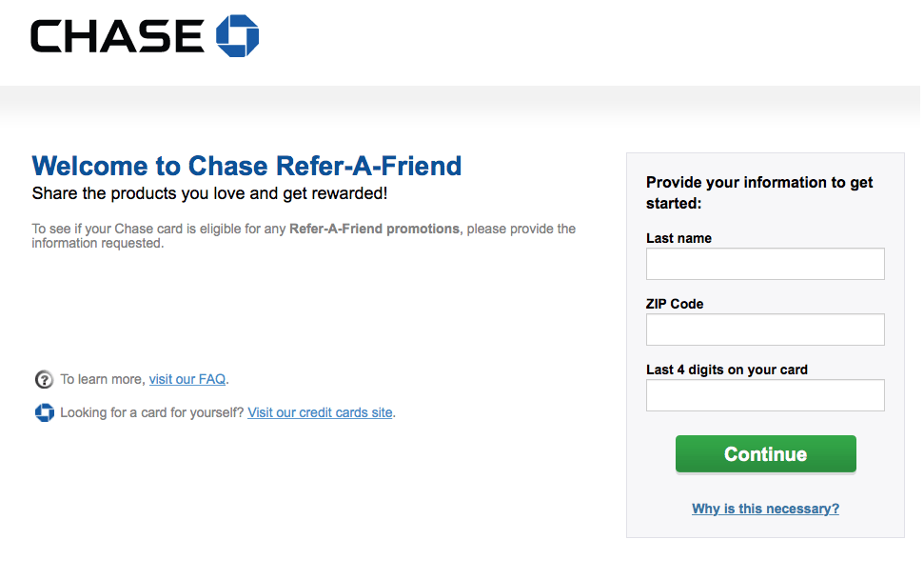924x580 pixels.
Task: Open the 'Why is this necessary?' link
Action: click(765, 509)
